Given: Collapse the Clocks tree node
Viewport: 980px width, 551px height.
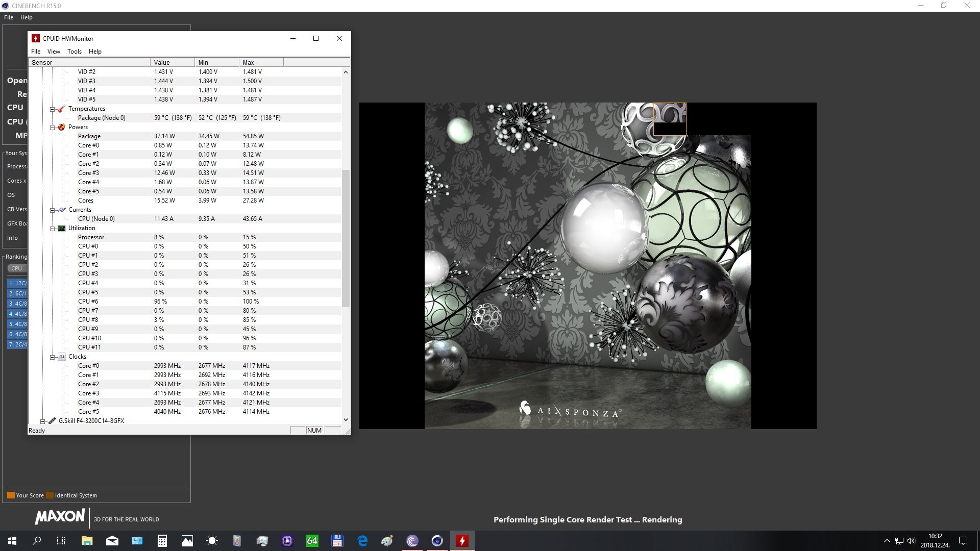Looking at the screenshot, I should coord(52,357).
